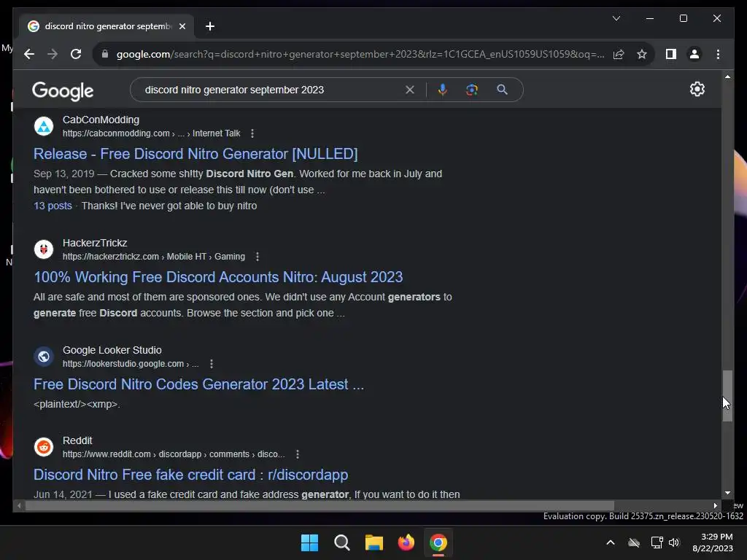Open more options for Reddit result
The height and width of the screenshot is (560, 747).
[298, 454]
